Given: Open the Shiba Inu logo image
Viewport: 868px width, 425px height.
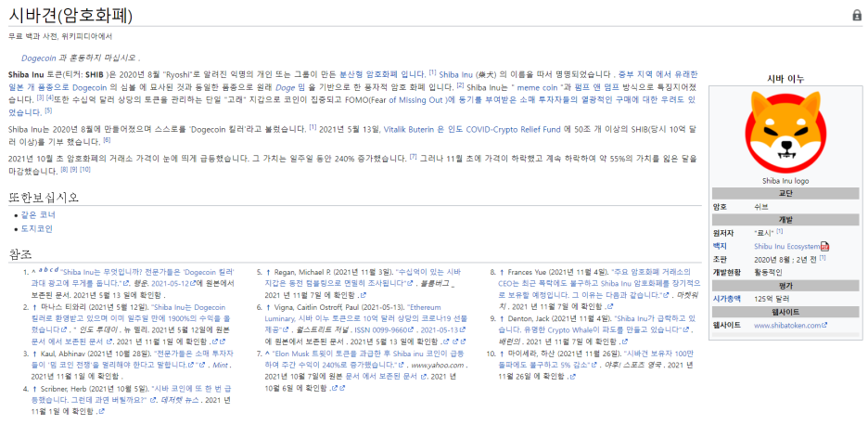Looking at the screenshot, I should tap(785, 132).
